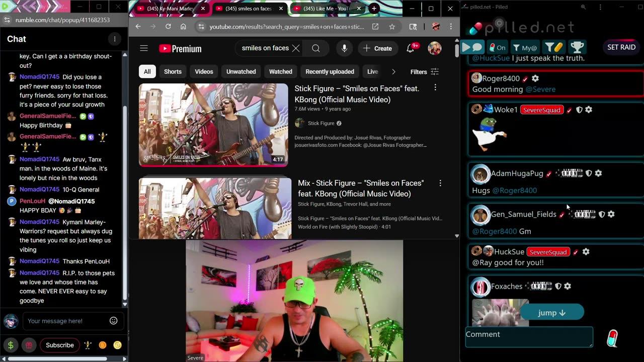Image resolution: width=644 pixels, height=362 pixels.
Task: Click the @Roger8400 mention in AdamHugaPug message
Action: pos(514,190)
